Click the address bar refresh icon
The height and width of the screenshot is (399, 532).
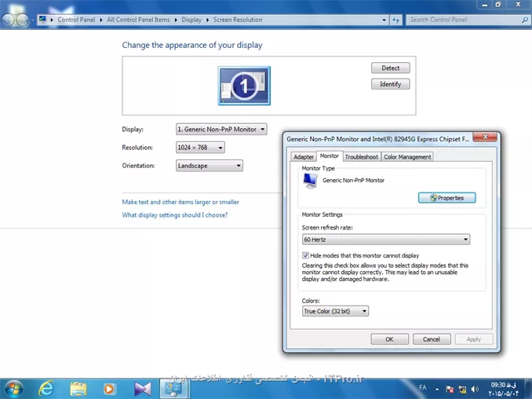tap(396, 20)
